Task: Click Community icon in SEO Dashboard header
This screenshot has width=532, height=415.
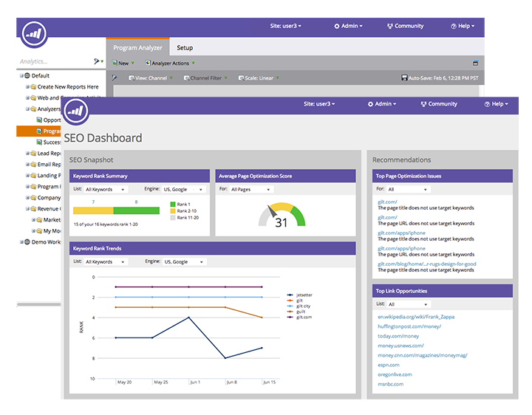Action: (423, 104)
